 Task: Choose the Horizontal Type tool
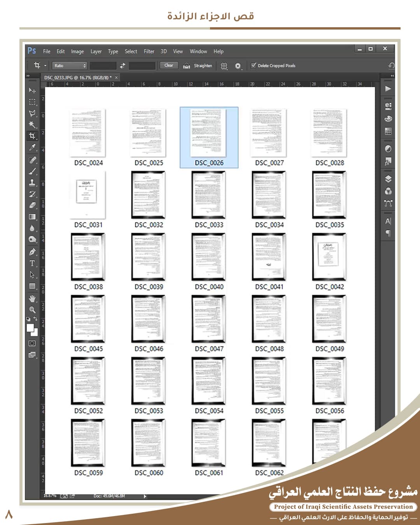tap(32, 263)
